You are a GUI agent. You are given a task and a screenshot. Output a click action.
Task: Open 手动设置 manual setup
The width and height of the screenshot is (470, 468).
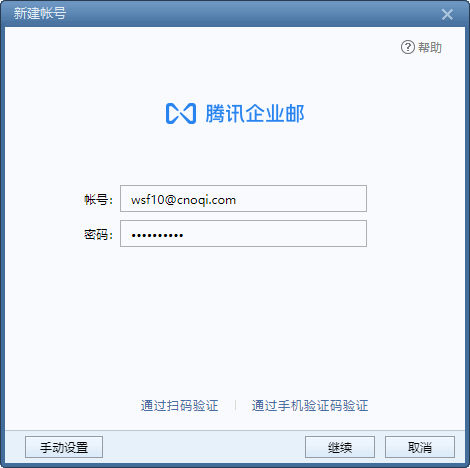[x=64, y=447]
